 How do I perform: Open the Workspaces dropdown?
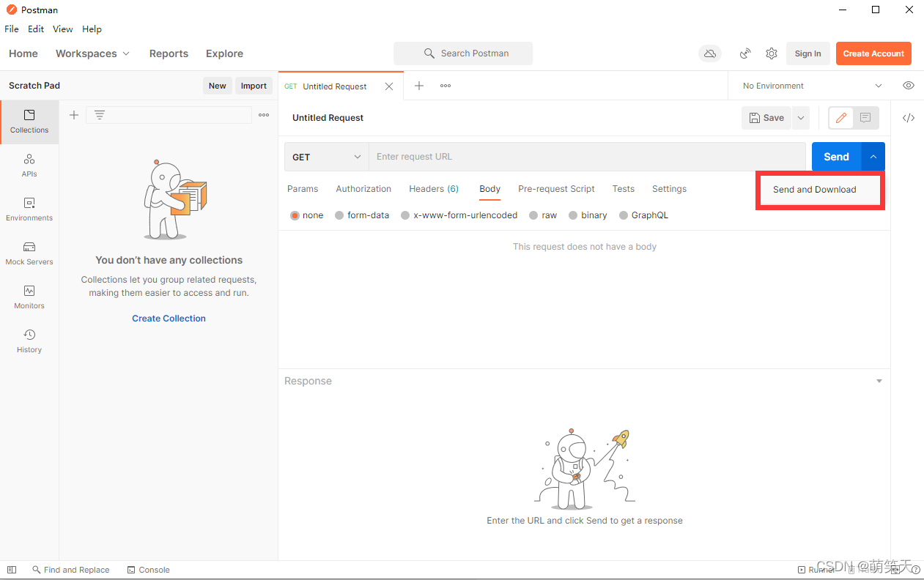coord(92,53)
